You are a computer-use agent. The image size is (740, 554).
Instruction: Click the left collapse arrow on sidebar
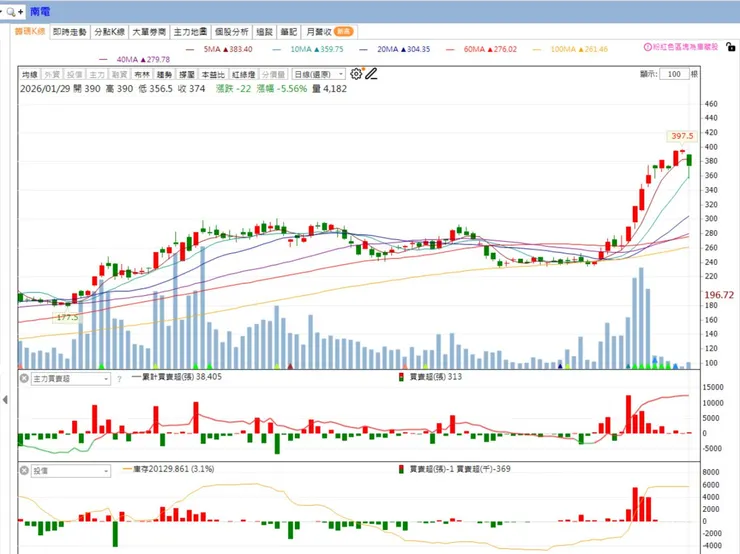click(5, 400)
